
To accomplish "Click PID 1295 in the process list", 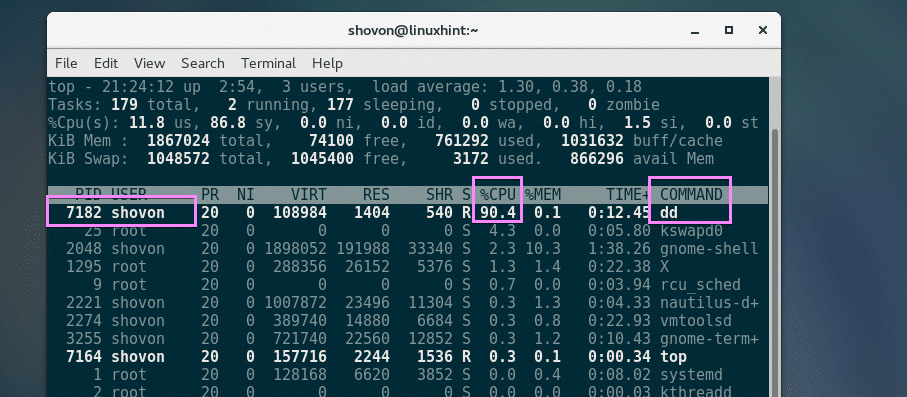I will 84,267.
